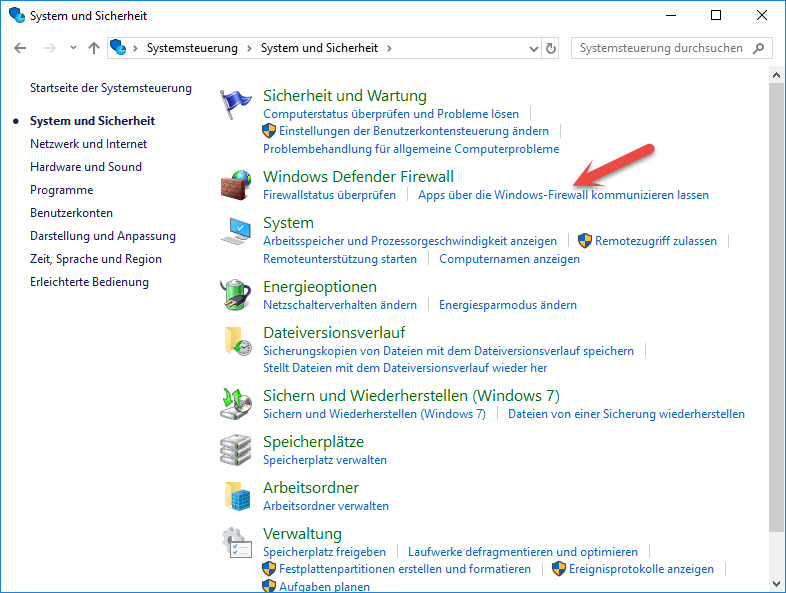
Task: Click the vertical scrollbar down arrow
Action: 776,584
